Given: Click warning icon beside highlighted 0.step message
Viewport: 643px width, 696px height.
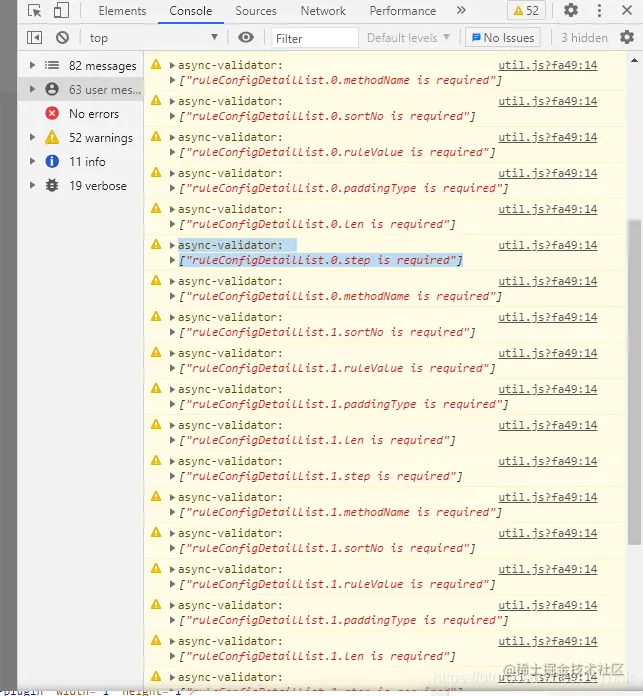Looking at the screenshot, I should 156,244.
